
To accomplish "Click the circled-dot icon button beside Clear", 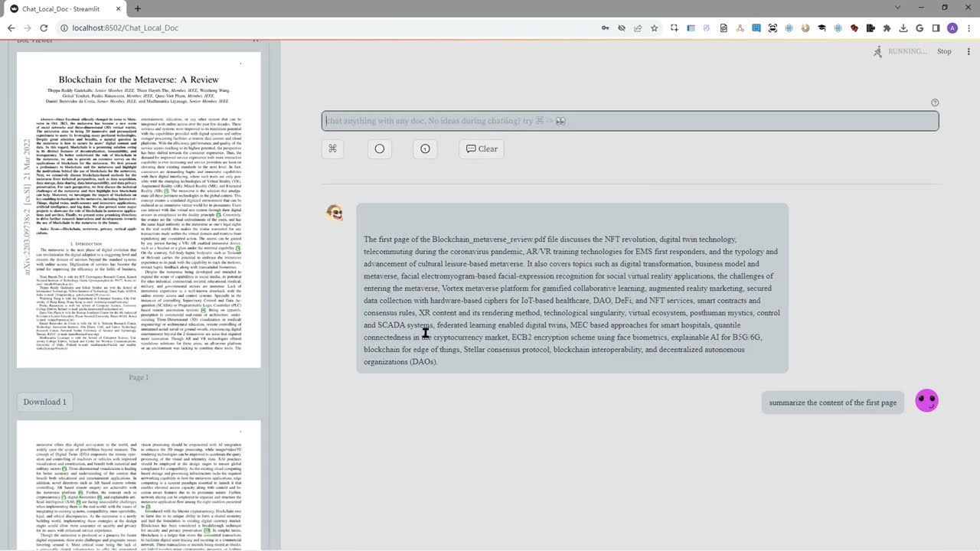I will point(425,148).
